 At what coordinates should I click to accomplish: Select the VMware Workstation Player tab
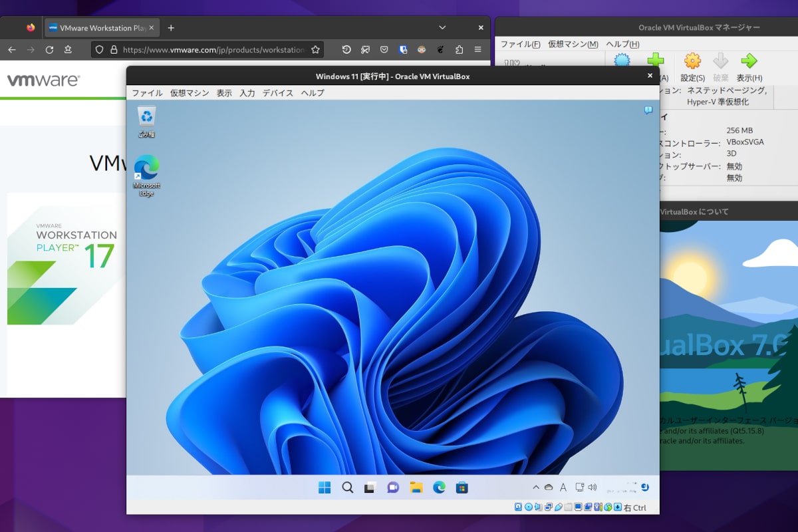tap(102, 28)
